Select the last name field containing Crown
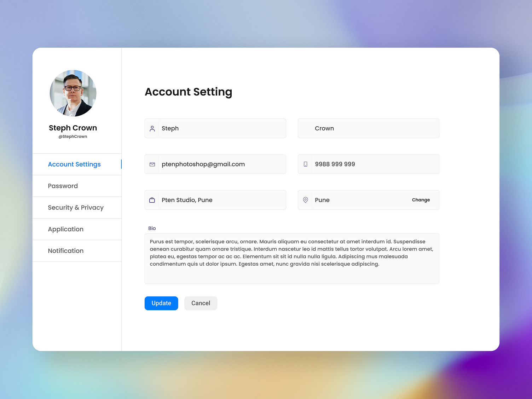The height and width of the screenshot is (399, 532). 368,128
